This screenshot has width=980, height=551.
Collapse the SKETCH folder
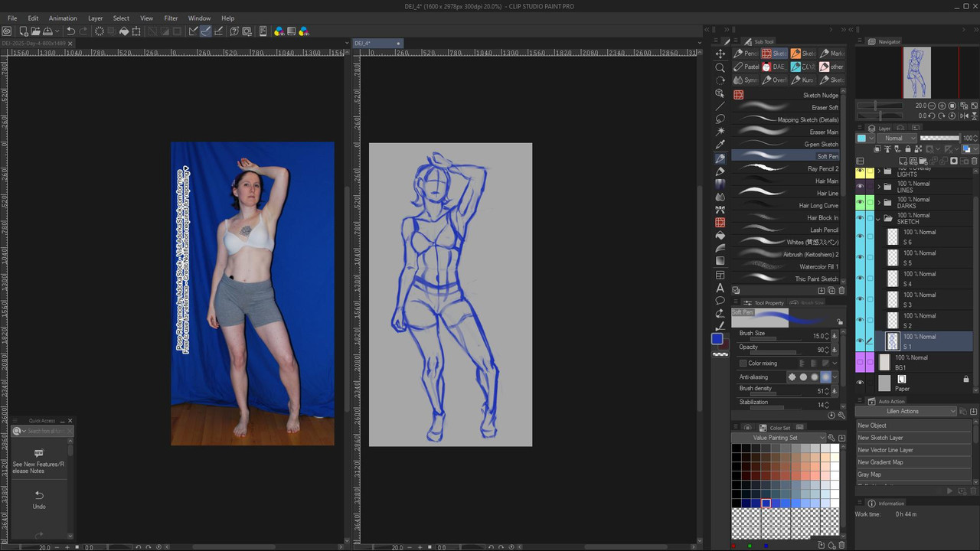pyautogui.click(x=878, y=218)
